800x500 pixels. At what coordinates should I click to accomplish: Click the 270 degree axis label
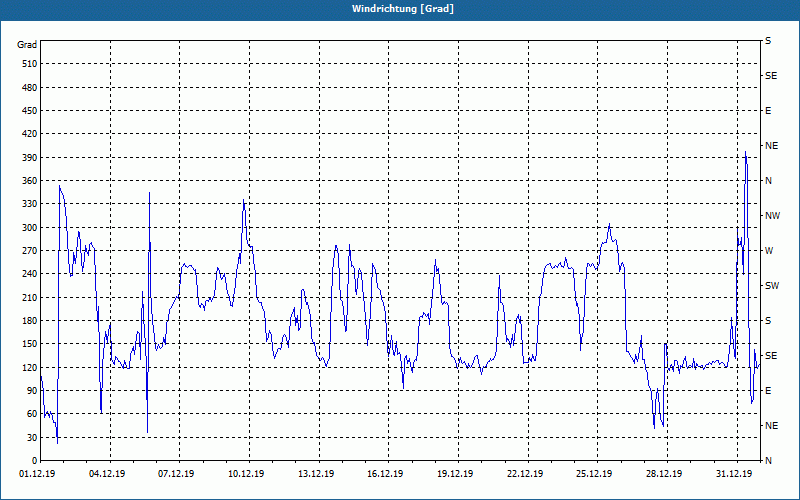pos(30,251)
